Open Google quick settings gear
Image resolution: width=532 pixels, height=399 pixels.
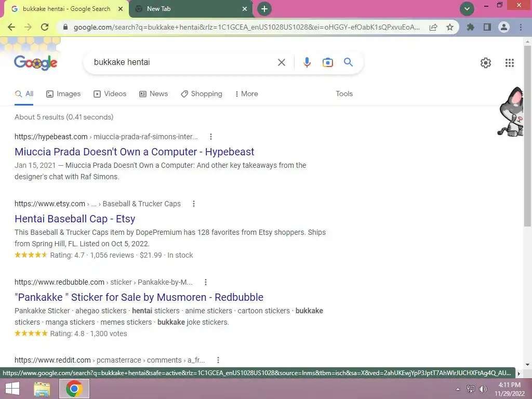click(x=486, y=63)
